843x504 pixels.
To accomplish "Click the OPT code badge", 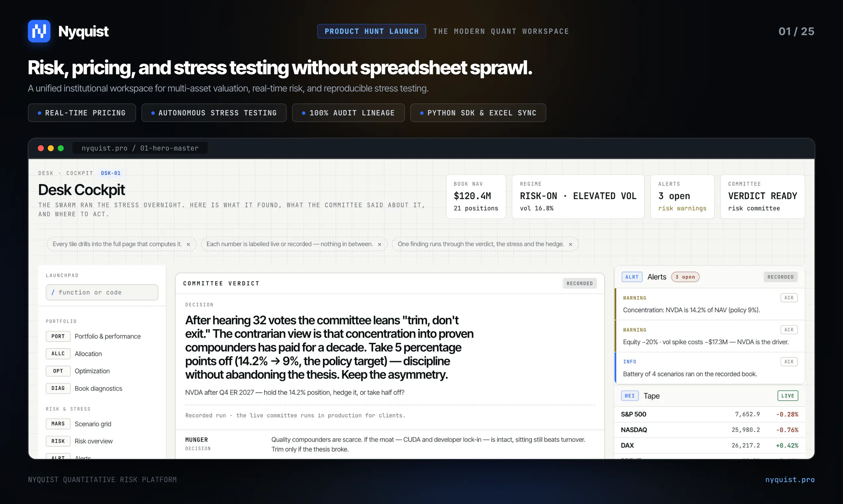I will pos(58,371).
